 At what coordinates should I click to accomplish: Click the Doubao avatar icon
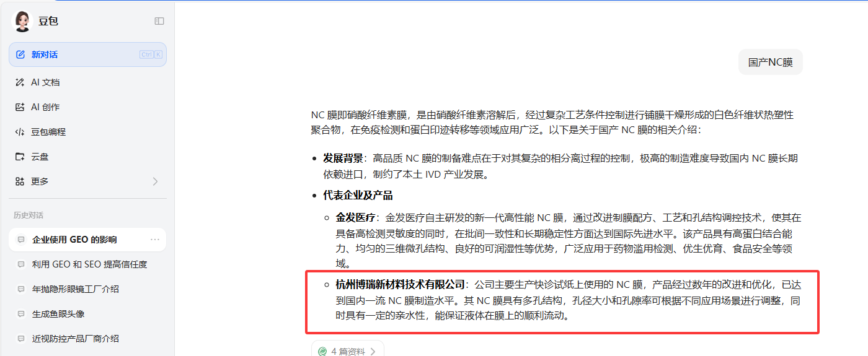(22, 21)
